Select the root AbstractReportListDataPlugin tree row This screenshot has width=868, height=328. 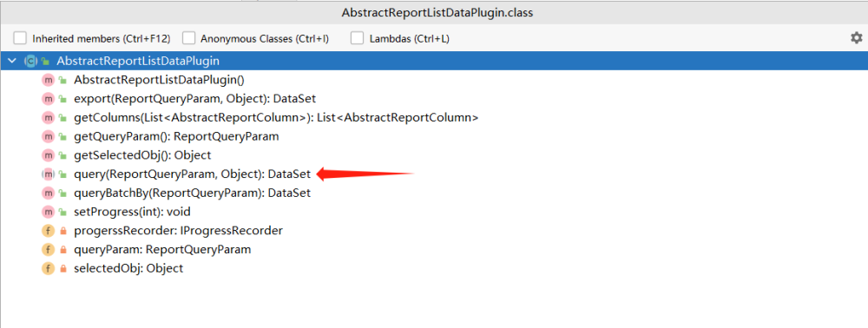click(434, 61)
